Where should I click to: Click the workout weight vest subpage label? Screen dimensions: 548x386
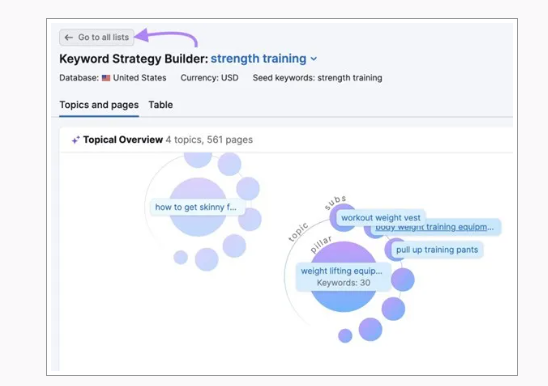[x=381, y=218]
